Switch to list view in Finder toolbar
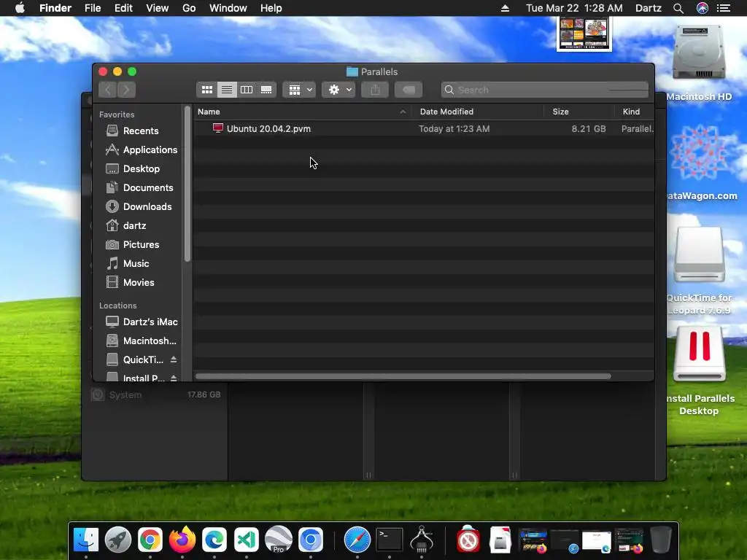Image resolution: width=747 pixels, height=560 pixels. click(227, 90)
